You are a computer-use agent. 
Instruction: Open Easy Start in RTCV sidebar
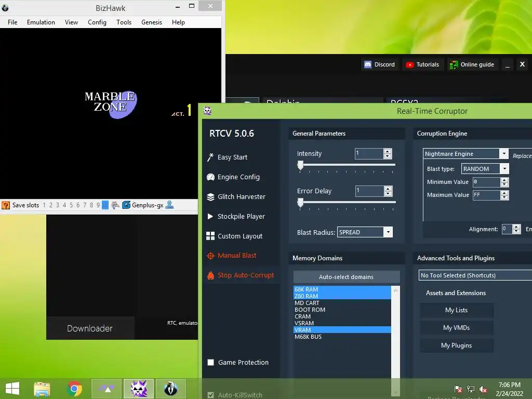click(232, 157)
